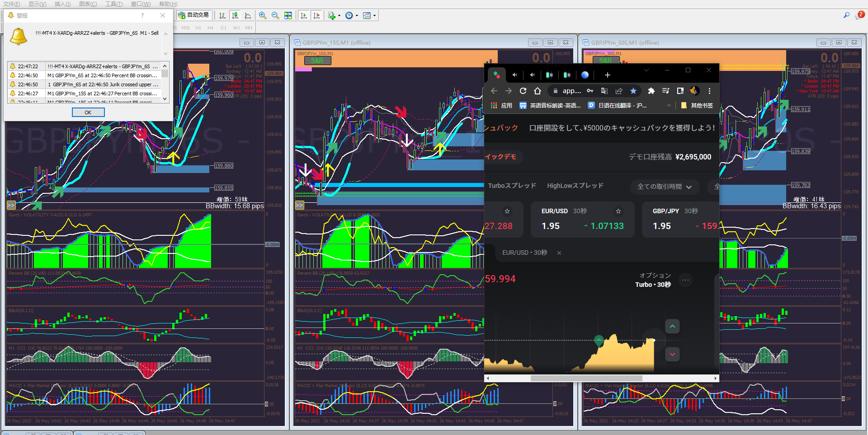Open a new browser tab
This screenshot has width=868, height=435.
(608, 75)
